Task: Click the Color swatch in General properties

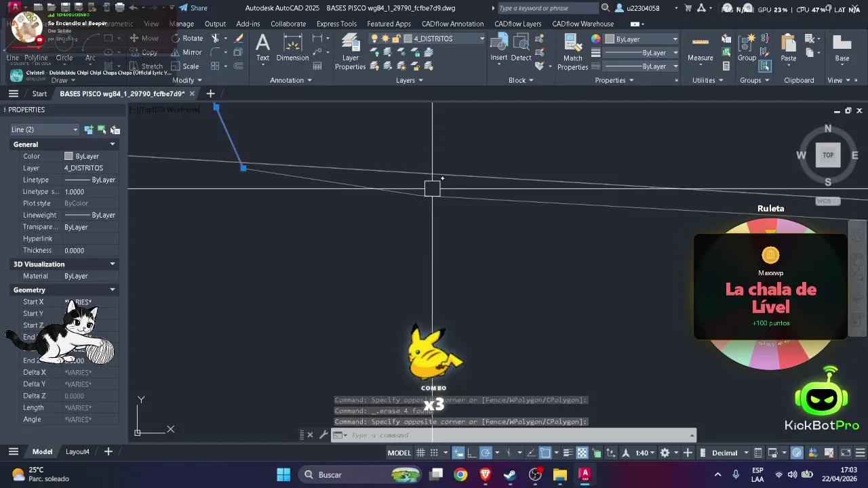Action: [x=68, y=157]
